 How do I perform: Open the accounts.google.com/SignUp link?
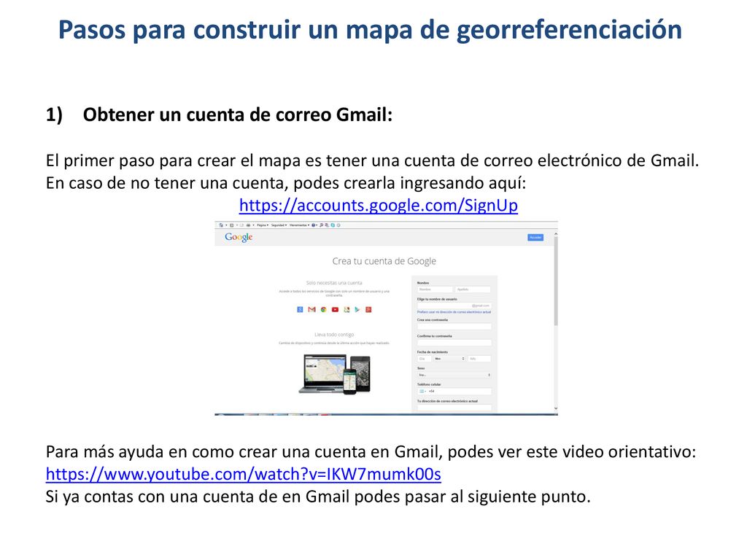tap(379, 205)
